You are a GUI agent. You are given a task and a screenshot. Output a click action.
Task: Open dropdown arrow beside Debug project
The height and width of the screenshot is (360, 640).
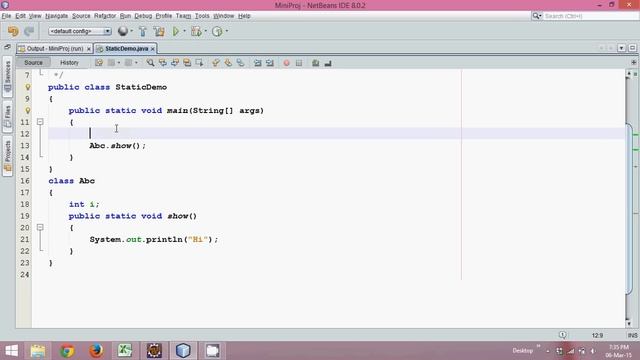pyautogui.click(x=206, y=31)
